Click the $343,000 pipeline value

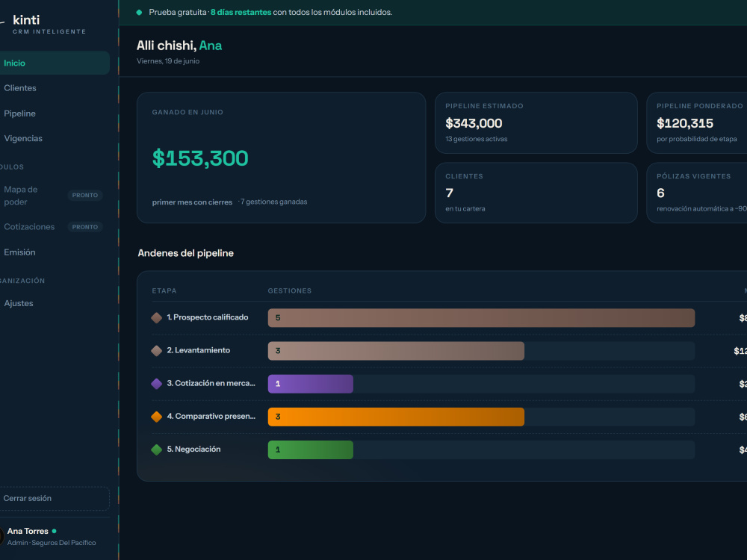[x=474, y=123]
